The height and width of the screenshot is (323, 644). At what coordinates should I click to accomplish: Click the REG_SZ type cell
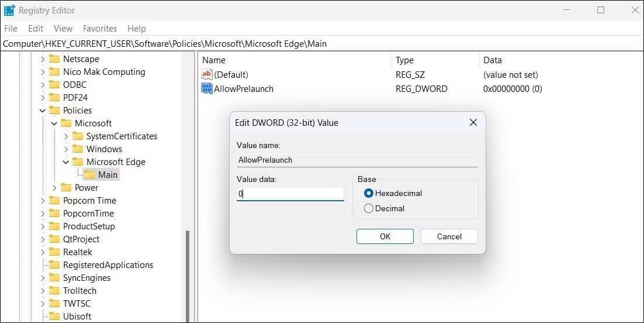410,75
